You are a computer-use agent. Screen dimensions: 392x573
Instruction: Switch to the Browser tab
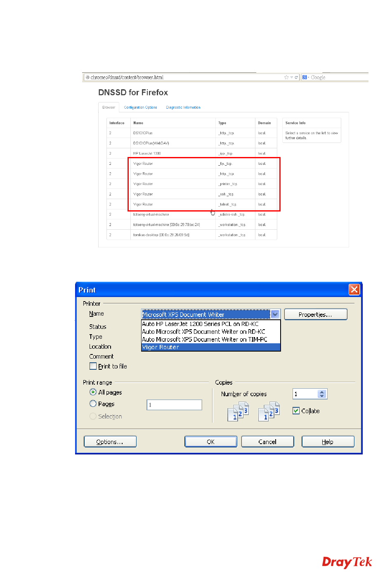click(109, 107)
